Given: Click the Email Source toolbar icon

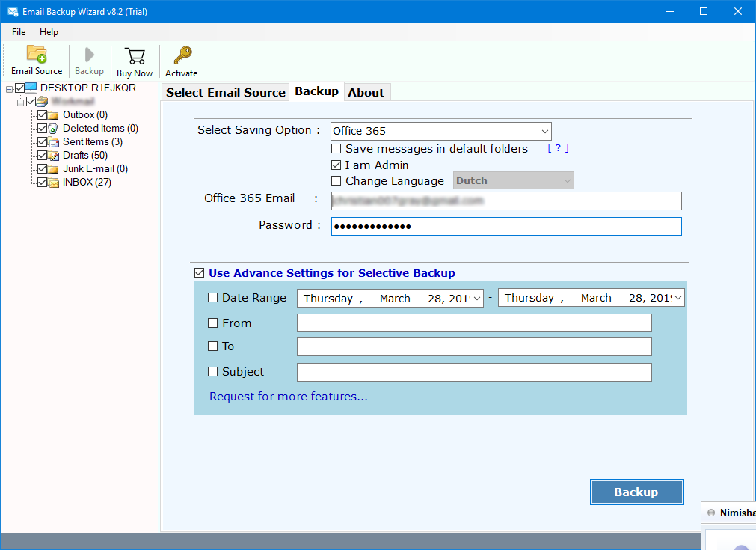Looking at the screenshot, I should click(x=37, y=54).
